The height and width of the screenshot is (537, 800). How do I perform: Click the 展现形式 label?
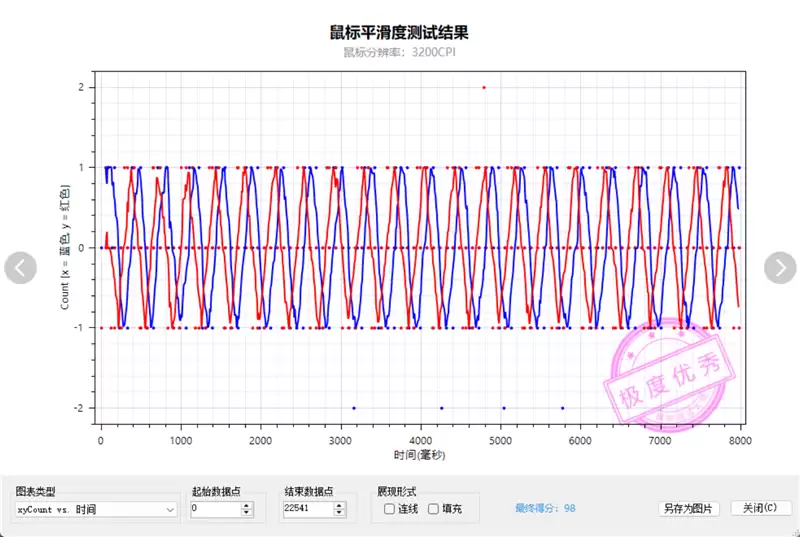coord(397,492)
